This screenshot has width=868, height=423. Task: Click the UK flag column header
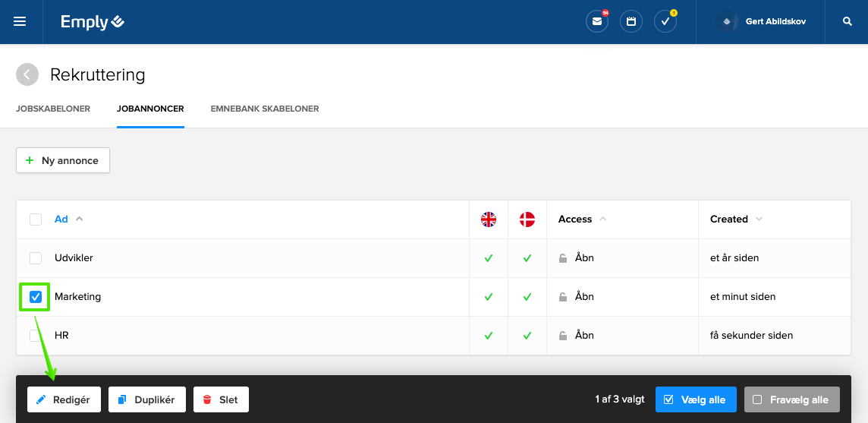click(x=489, y=219)
